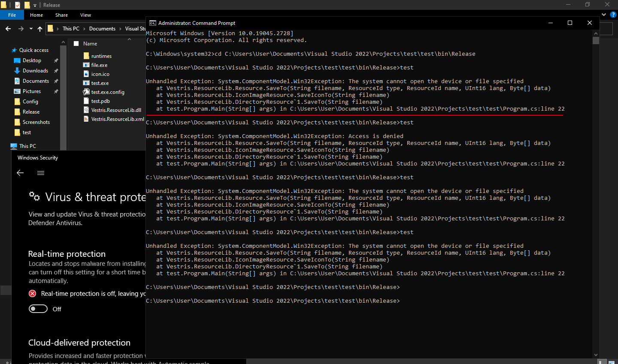This screenshot has height=364, width=618.
Task: Open the hamburger menu in Windows Security
Action: pos(41,173)
